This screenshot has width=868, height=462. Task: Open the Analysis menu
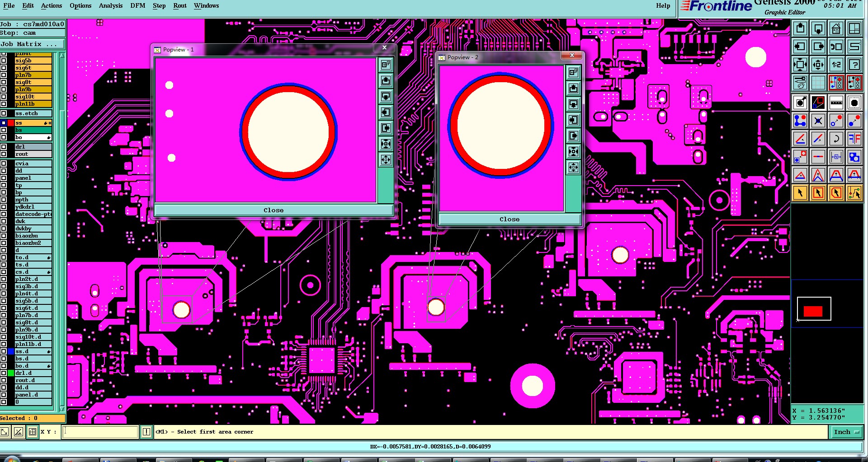[x=111, y=5]
